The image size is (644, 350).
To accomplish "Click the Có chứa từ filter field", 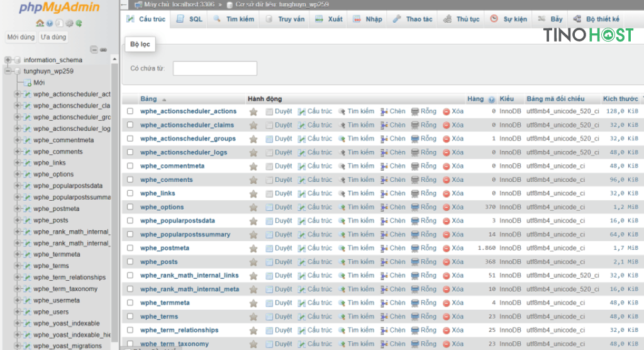I will (x=215, y=68).
